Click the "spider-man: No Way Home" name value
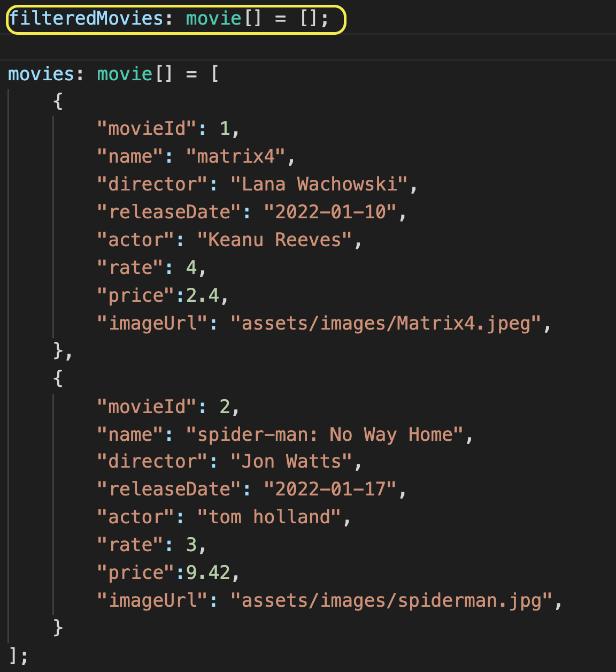 click(325, 434)
